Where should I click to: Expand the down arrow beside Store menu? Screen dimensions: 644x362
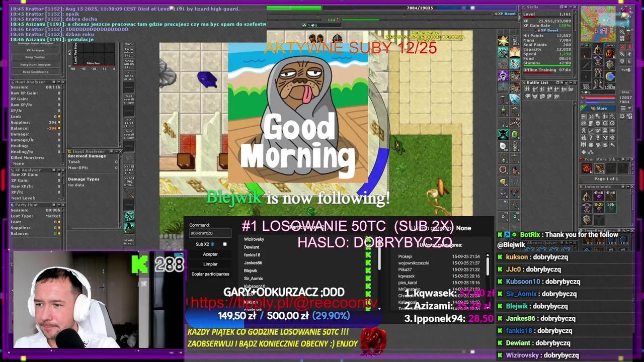pos(629,108)
